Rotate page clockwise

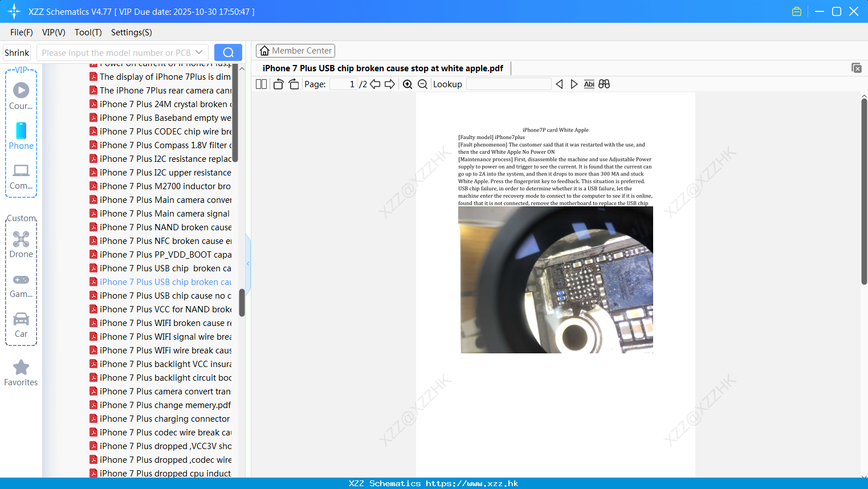[x=294, y=84]
